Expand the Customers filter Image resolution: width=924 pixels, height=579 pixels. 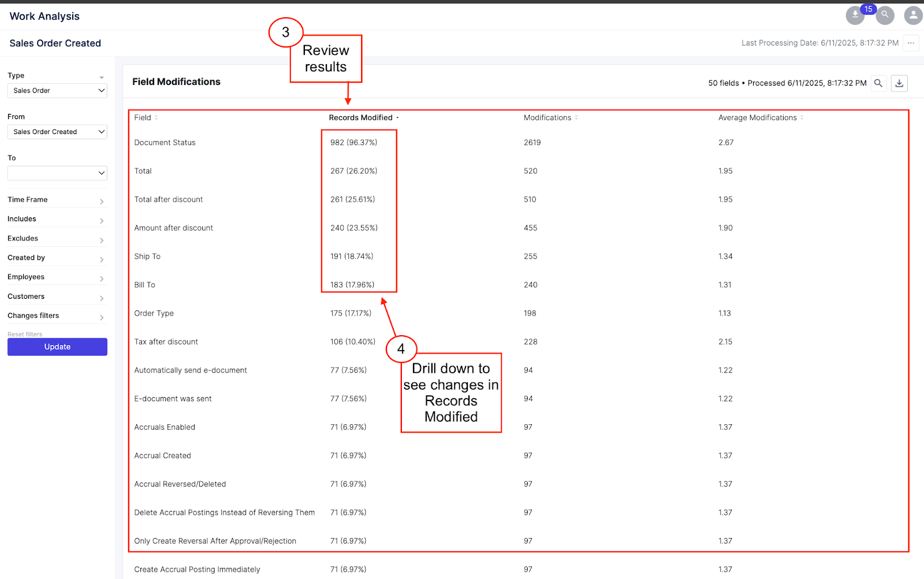pyautogui.click(x=56, y=296)
